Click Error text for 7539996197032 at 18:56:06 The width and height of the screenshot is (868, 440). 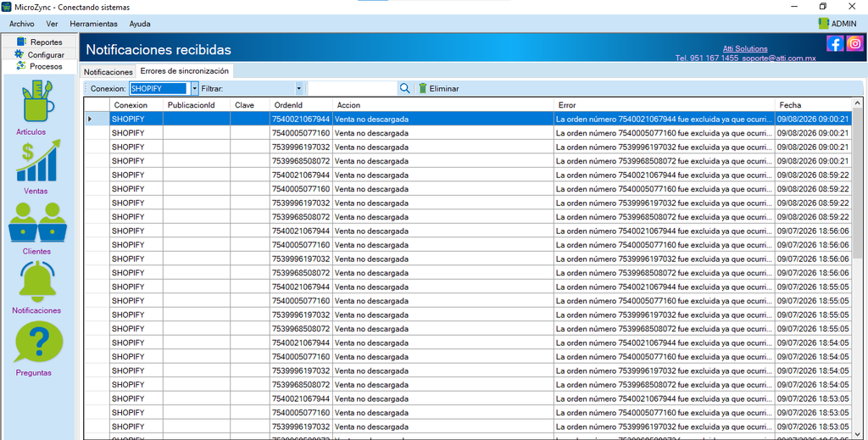click(x=665, y=259)
